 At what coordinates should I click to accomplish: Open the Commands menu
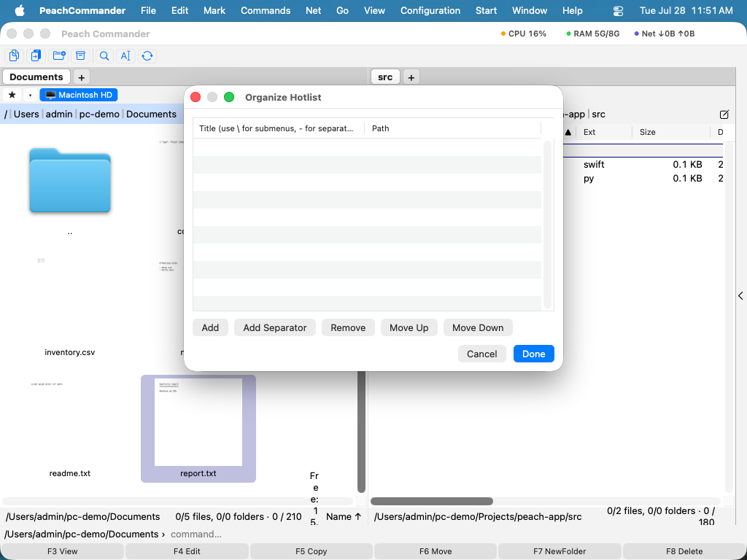266,10
